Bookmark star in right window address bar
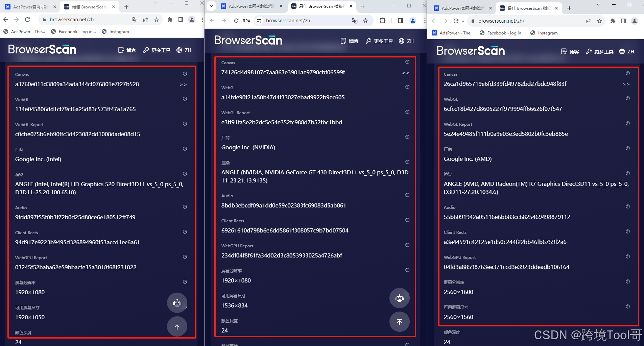Image resolution: width=644 pixels, height=346 pixels. [x=599, y=21]
